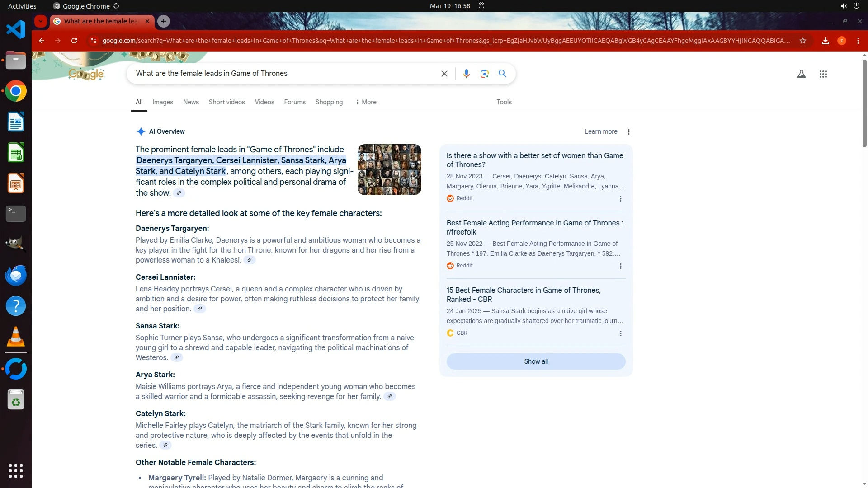The image size is (868, 488).
Task: Bookmark this page with star icon
Action: (x=802, y=41)
